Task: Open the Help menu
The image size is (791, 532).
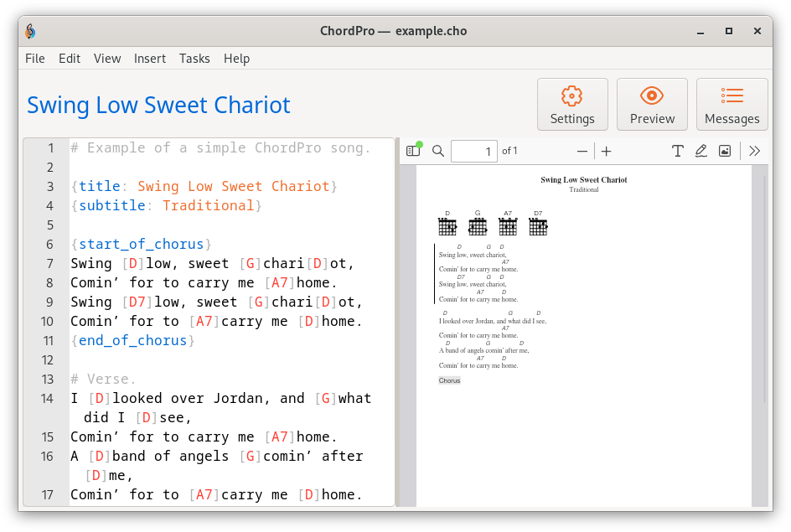Action: point(236,59)
